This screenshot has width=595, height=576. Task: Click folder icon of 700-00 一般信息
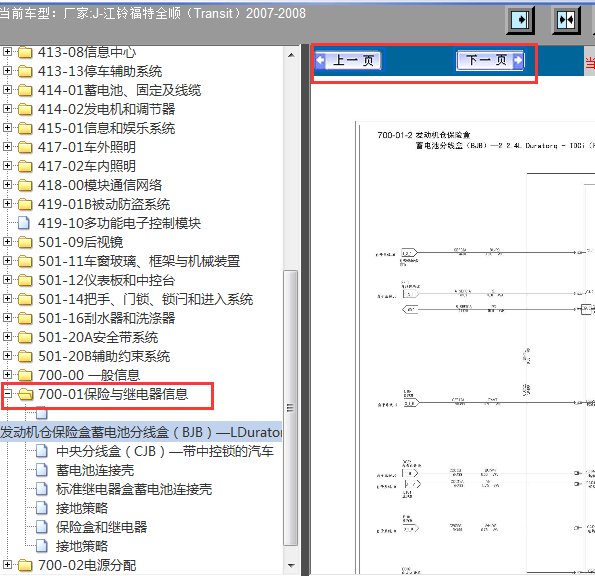coord(25,375)
